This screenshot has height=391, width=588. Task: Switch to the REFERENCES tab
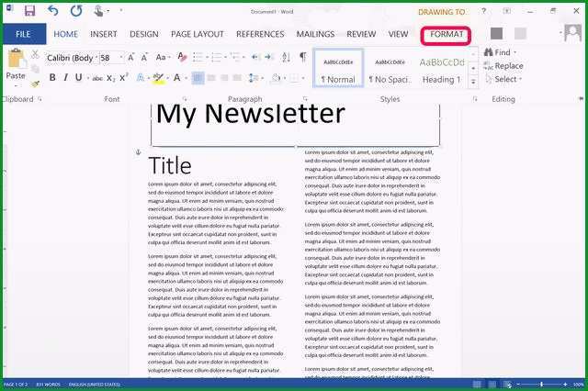pos(260,34)
